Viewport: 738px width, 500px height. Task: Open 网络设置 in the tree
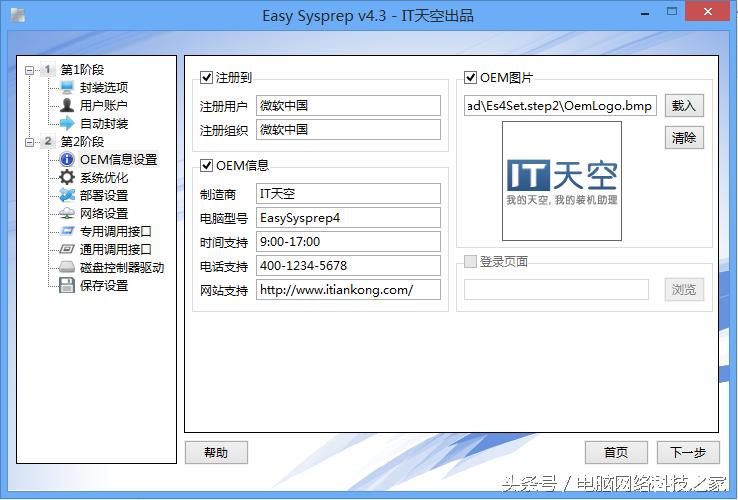pos(104,213)
